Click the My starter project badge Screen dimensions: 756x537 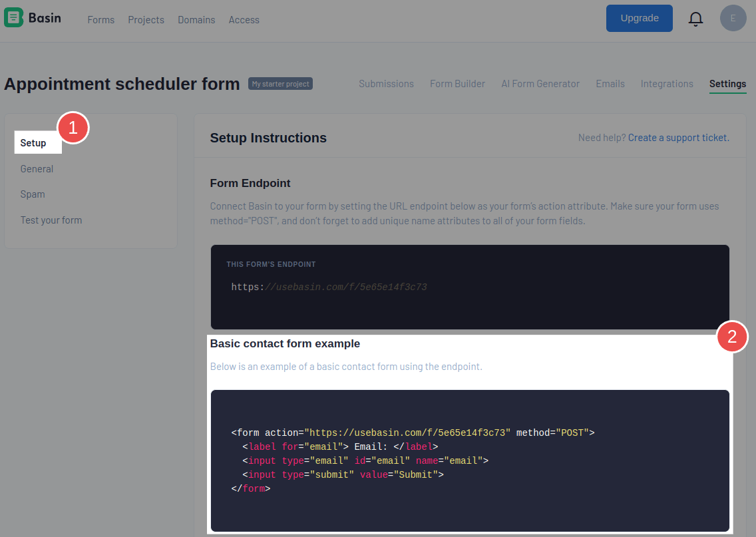click(x=280, y=83)
